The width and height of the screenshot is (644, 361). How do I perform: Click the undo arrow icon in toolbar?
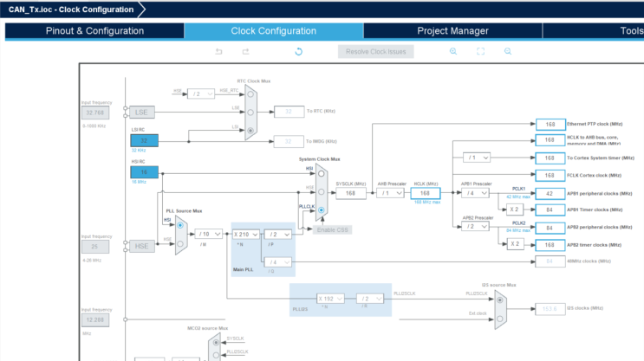[219, 51]
